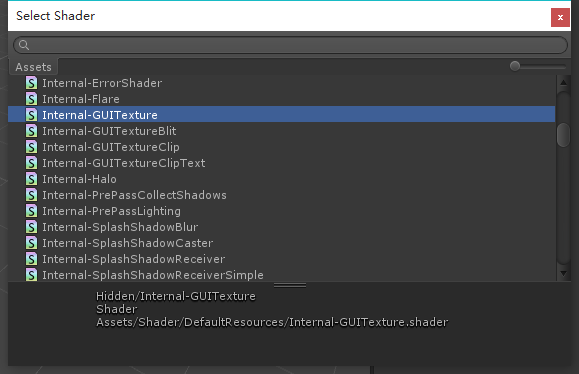Click the shader icon of Internal-GUITextureBlit
The image size is (579, 374).
click(31, 131)
